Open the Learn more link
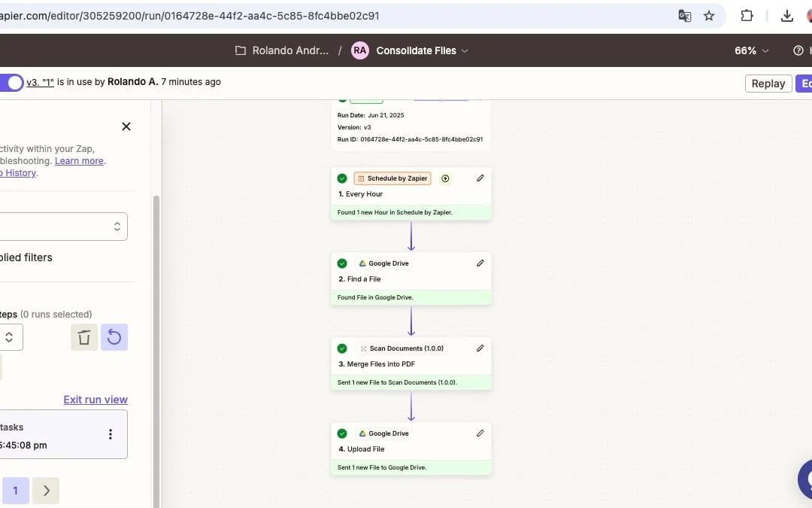This screenshot has width=812, height=508. pyautogui.click(x=78, y=160)
